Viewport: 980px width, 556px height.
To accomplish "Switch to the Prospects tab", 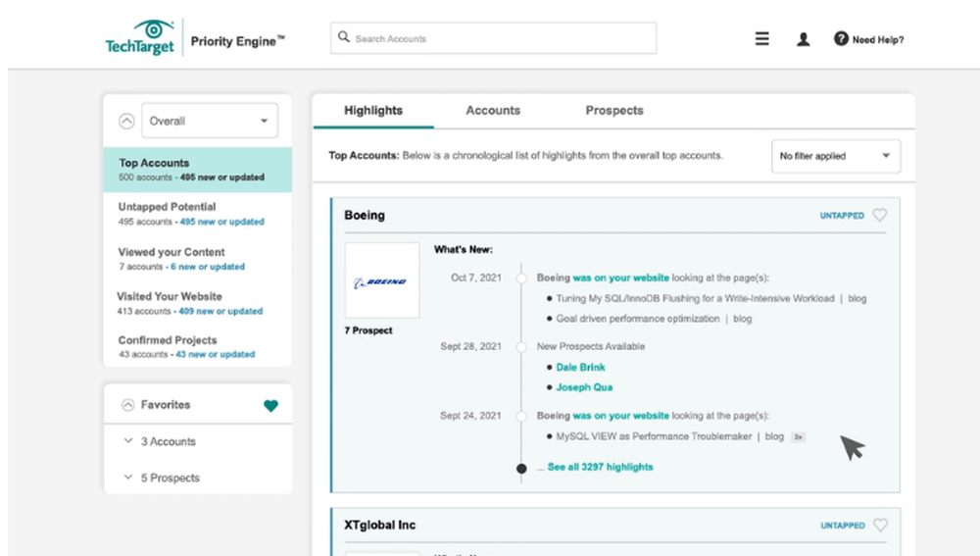I will [613, 111].
